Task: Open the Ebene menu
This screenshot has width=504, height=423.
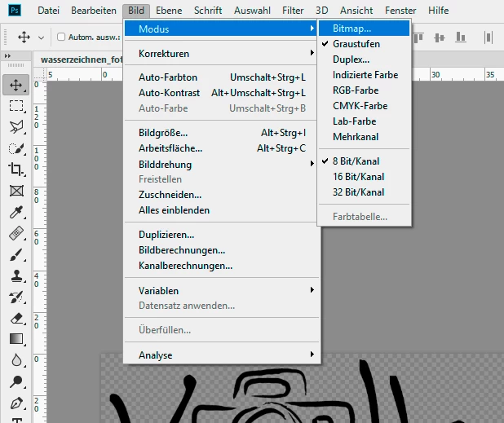Action: (169, 11)
